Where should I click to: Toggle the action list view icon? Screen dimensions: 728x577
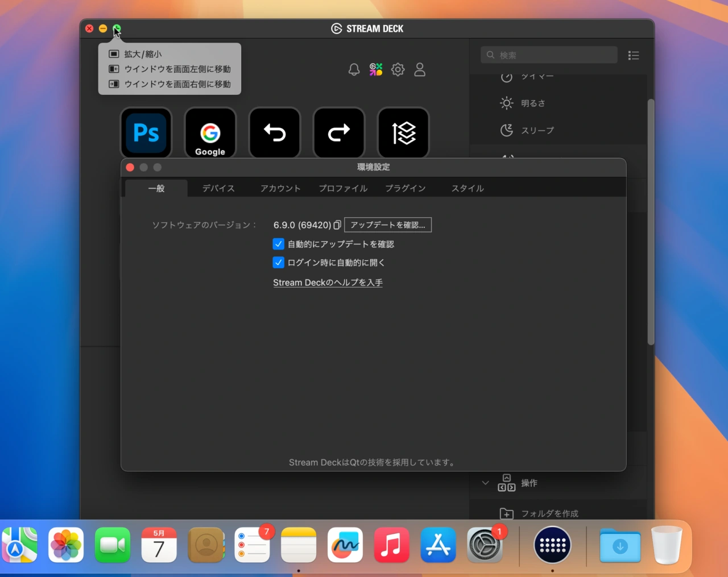tap(634, 55)
